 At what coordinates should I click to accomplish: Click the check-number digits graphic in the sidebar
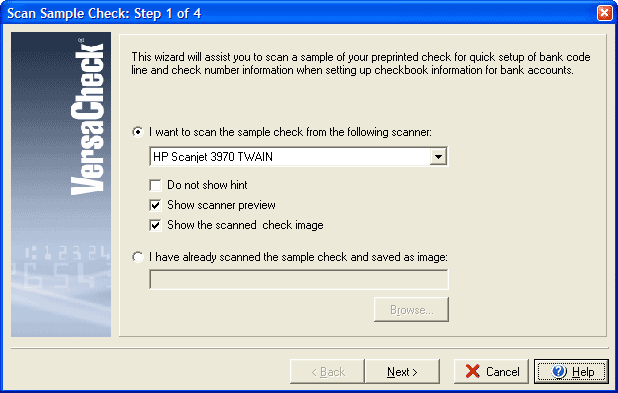click(61, 266)
